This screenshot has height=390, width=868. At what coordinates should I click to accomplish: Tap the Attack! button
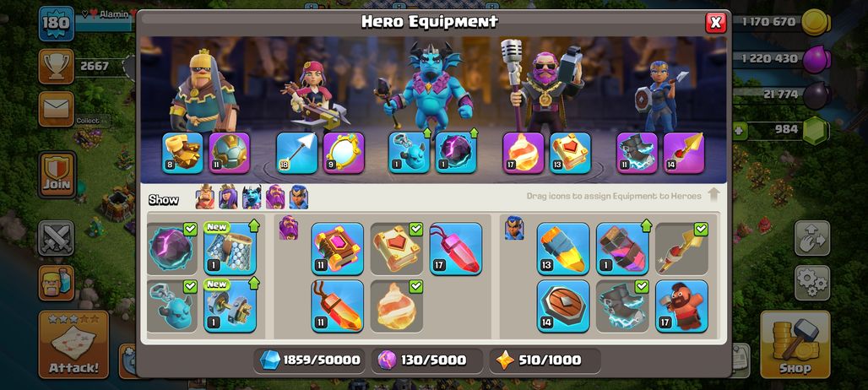click(x=73, y=344)
